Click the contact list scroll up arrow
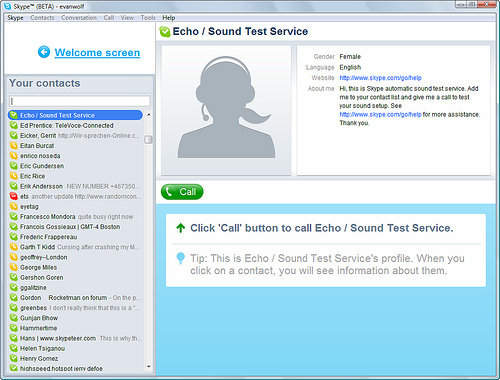This screenshot has width=500, height=380. coord(149,115)
